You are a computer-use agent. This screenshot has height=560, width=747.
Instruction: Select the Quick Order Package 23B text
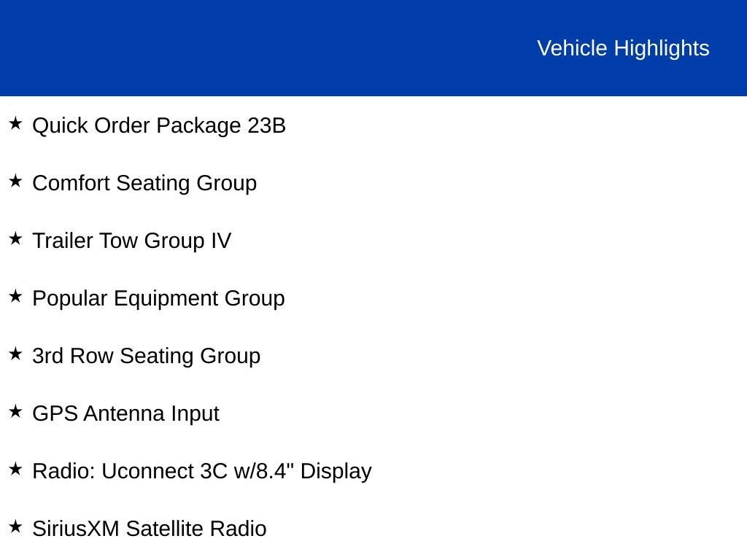click(x=158, y=126)
